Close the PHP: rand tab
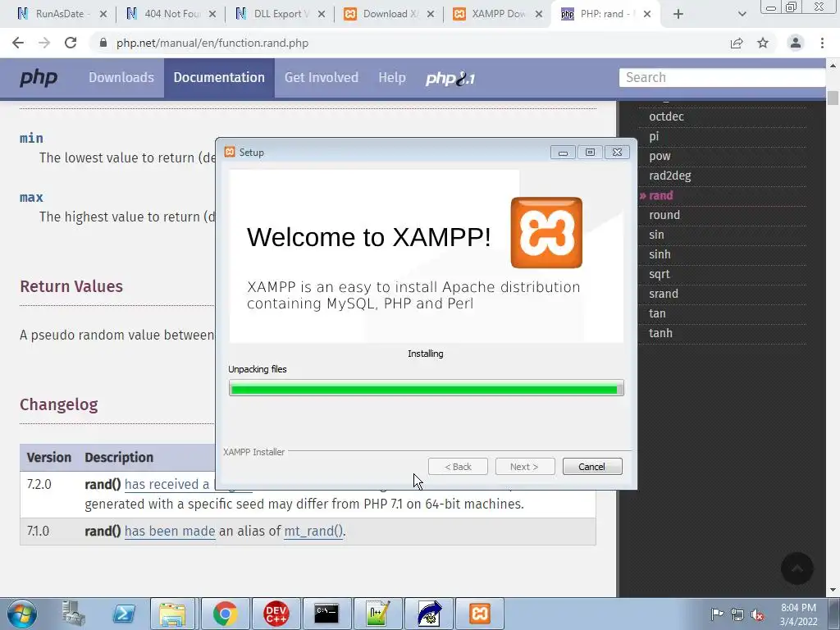 647,14
